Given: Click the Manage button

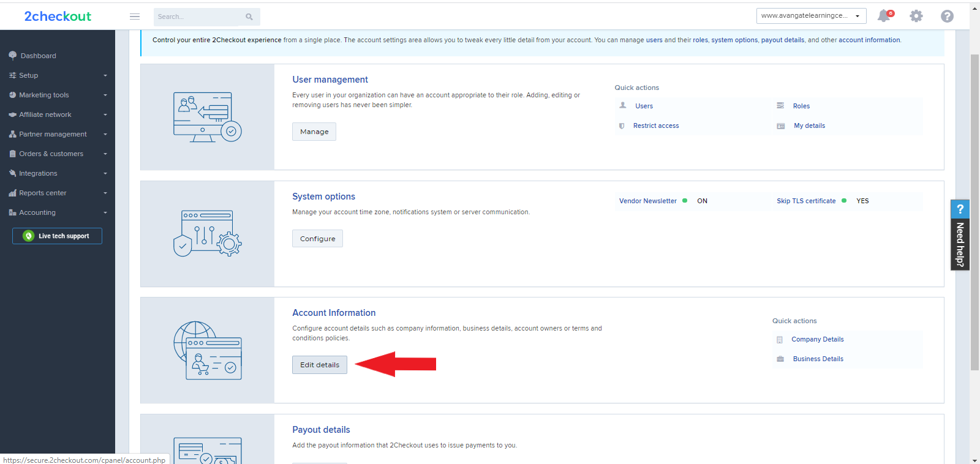Looking at the screenshot, I should pyautogui.click(x=314, y=132).
